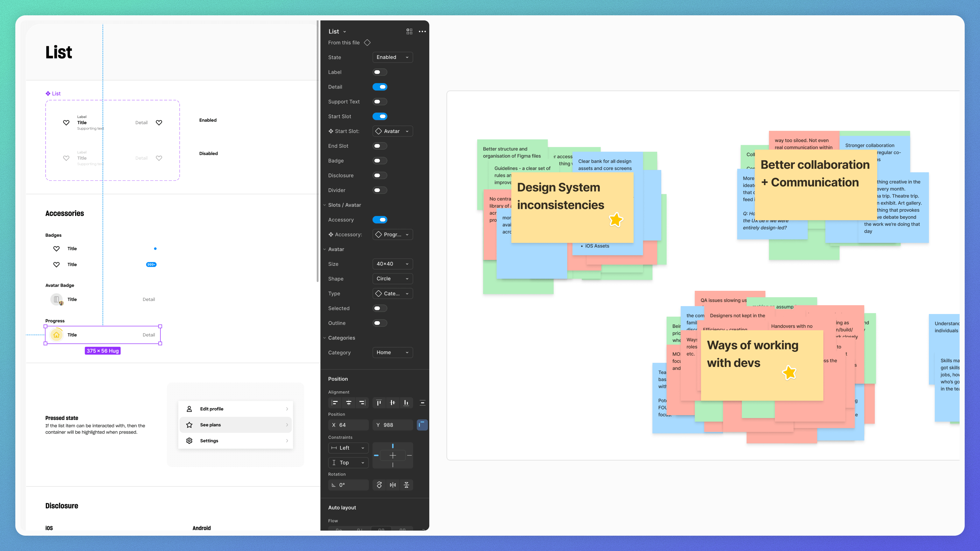Align top in the Alignment row

[379, 403]
